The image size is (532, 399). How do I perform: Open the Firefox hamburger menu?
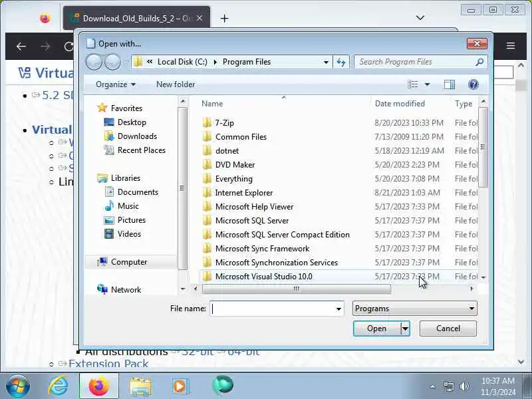pyautogui.click(x=511, y=46)
